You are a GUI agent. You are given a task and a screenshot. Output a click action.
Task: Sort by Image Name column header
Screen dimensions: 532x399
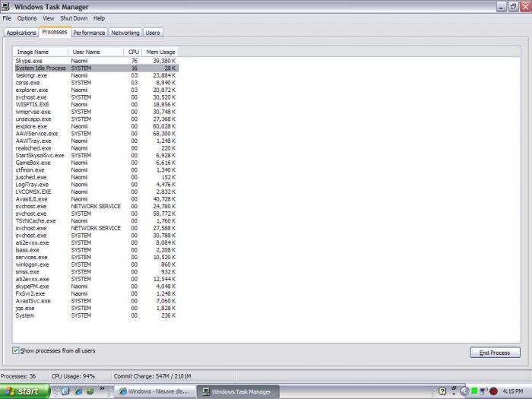[41, 52]
